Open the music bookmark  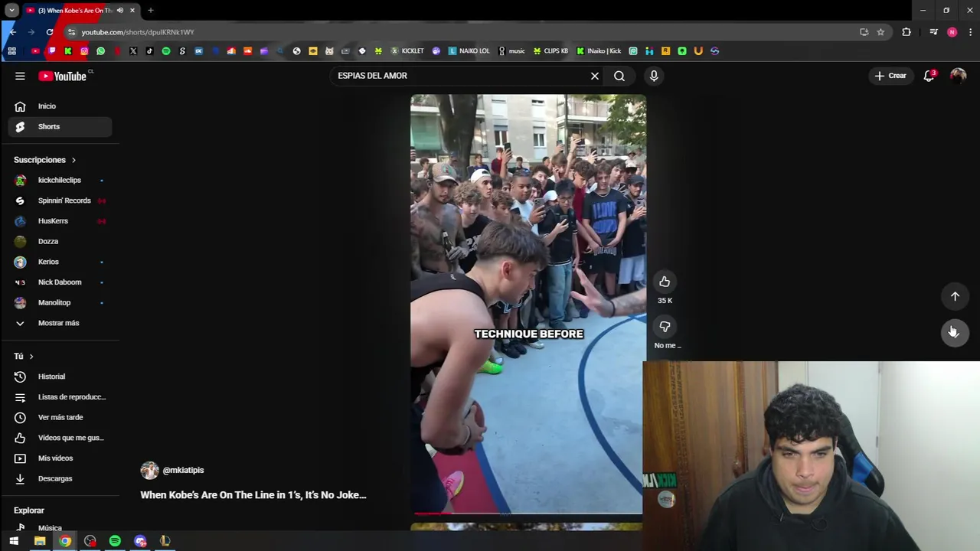pyautogui.click(x=511, y=51)
